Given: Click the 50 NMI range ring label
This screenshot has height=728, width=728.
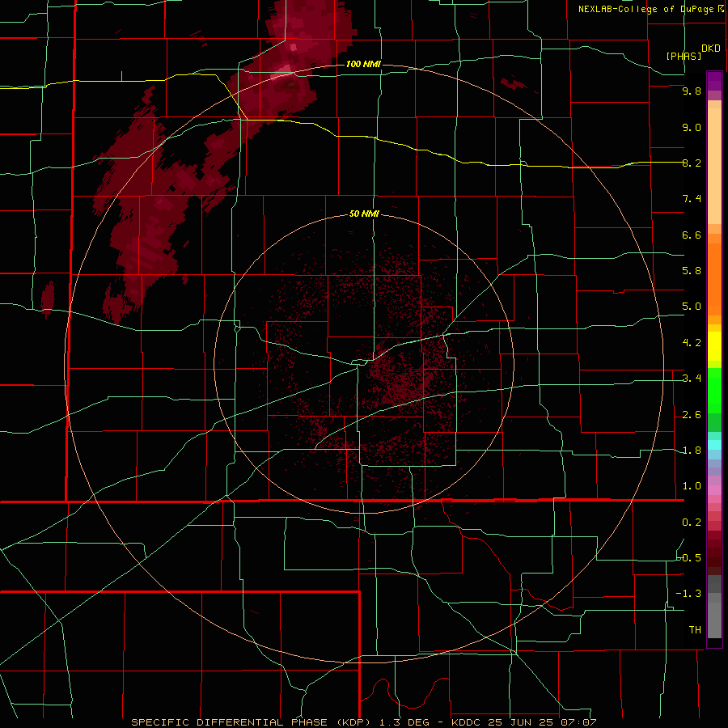Looking at the screenshot, I should coord(364,214).
